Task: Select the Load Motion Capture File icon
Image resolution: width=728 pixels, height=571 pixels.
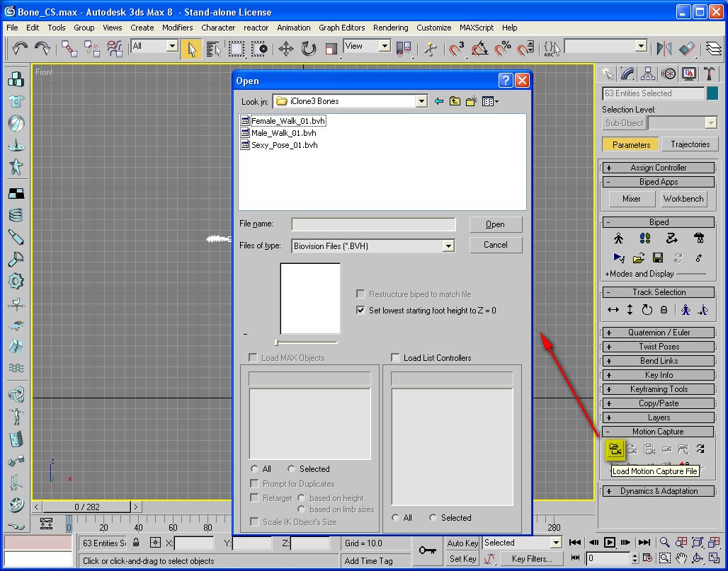Action: tap(615, 449)
